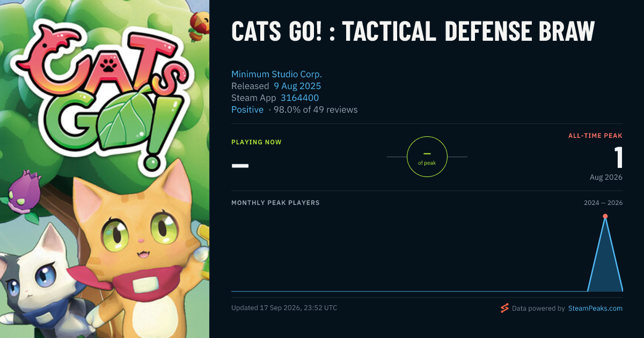Click the release date 9 Aug 2025

(x=297, y=86)
